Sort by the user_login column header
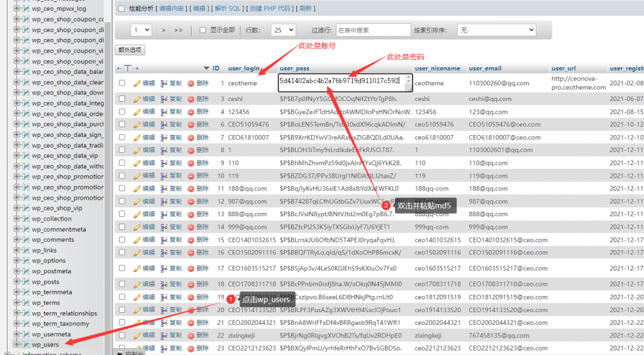The width and height of the screenshot is (644, 355). 243,68
